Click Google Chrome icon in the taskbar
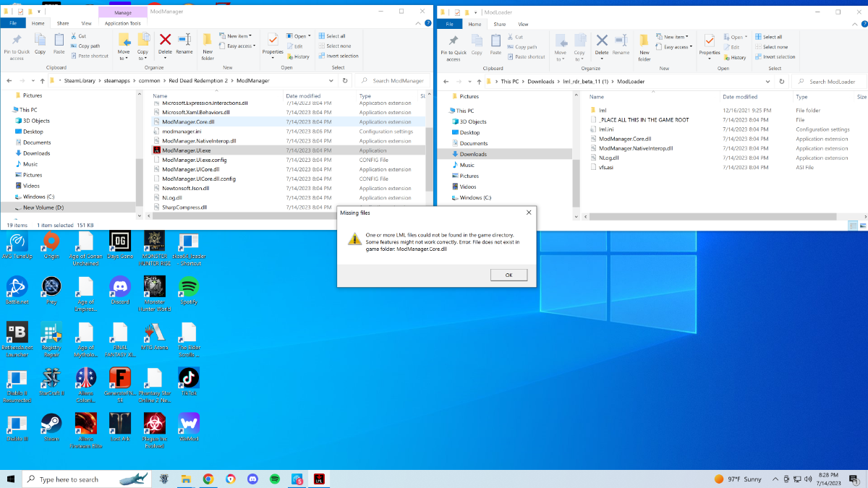This screenshot has width=868, height=488. point(208,479)
